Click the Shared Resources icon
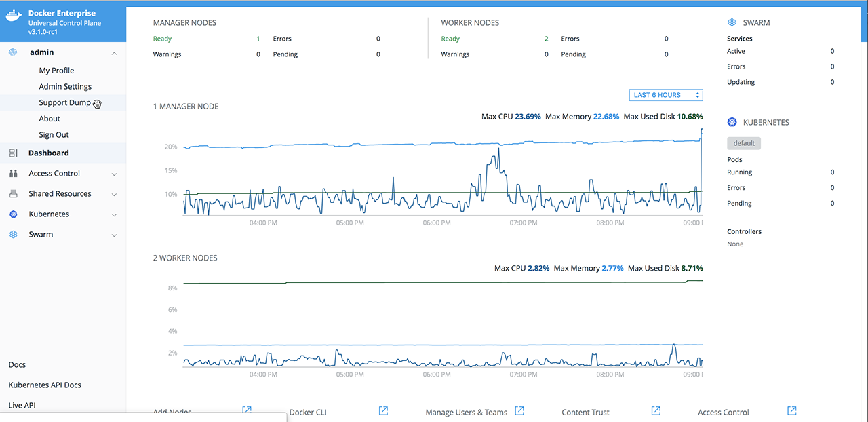Viewport: 868px width, 422px height. [14, 194]
